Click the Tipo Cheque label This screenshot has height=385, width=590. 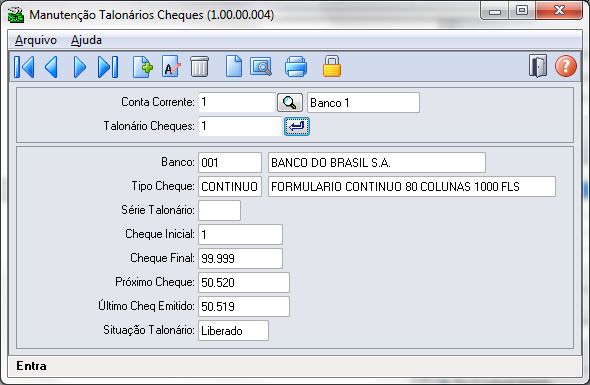163,186
